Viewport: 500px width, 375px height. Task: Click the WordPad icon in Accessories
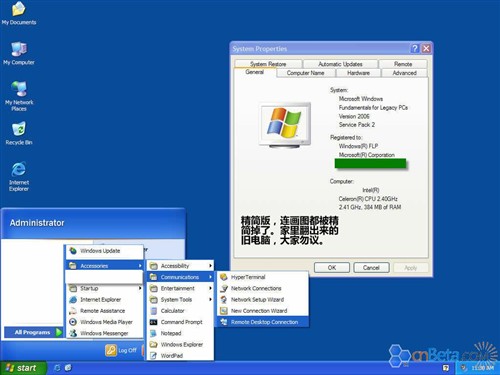(153, 356)
